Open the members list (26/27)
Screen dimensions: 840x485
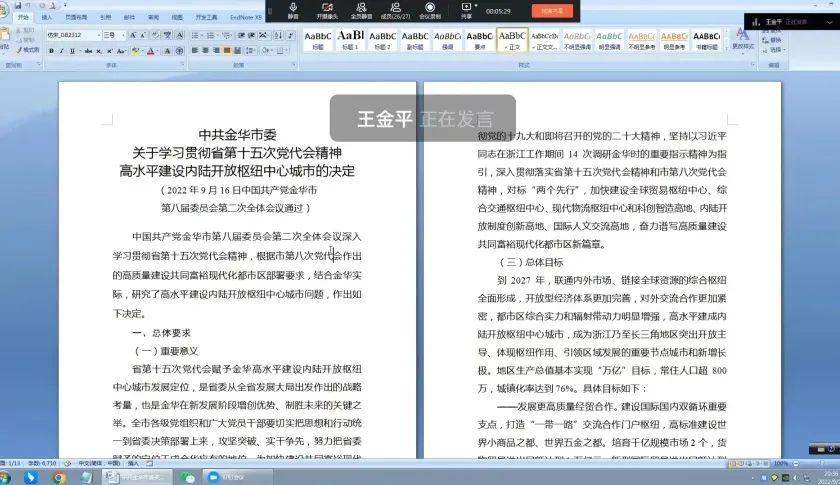click(395, 9)
